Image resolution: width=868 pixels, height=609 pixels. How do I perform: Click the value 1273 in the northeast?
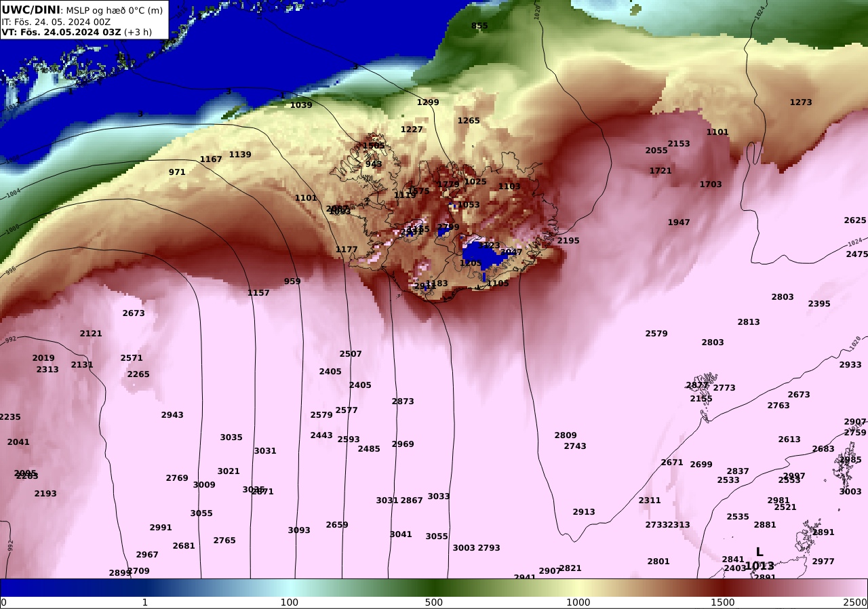(801, 102)
